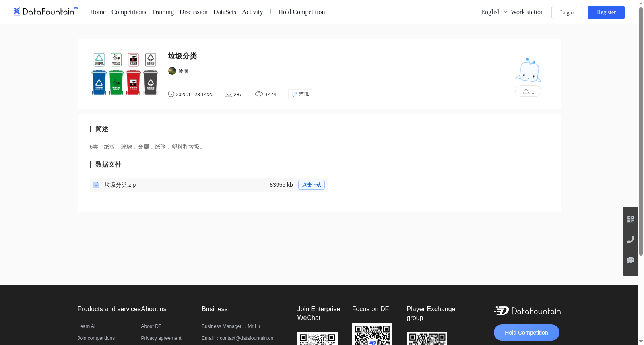644x345 pixels.
Task: Click the scrollbar up arrow
Action: pyautogui.click(x=641, y=3)
